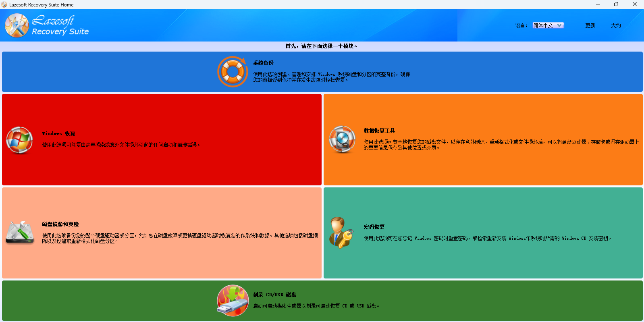Click the Windows 恢复 logo icon
Image resolution: width=644 pixels, height=322 pixels.
[19, 140]
